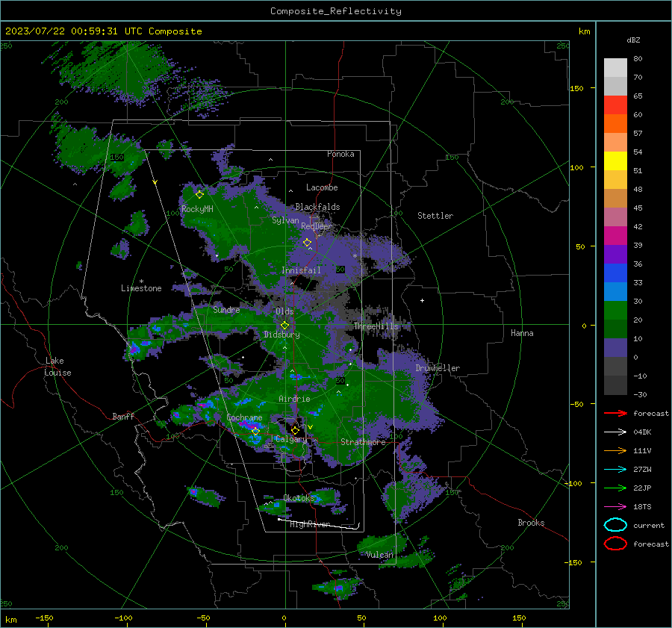
Task: Click the Composite_Reflectivity title
Action: (336, 11)
